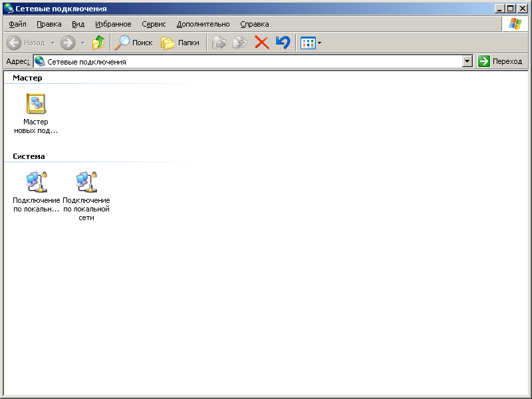Click the Forward green arrow button
Viewport: 532px width, 399px height.
pos(68,43)
